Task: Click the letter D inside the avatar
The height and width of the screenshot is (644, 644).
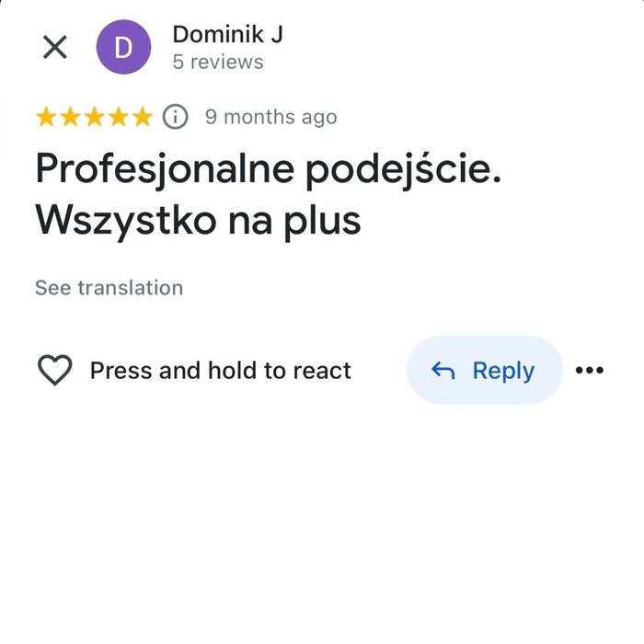Action: coord(123,48)
